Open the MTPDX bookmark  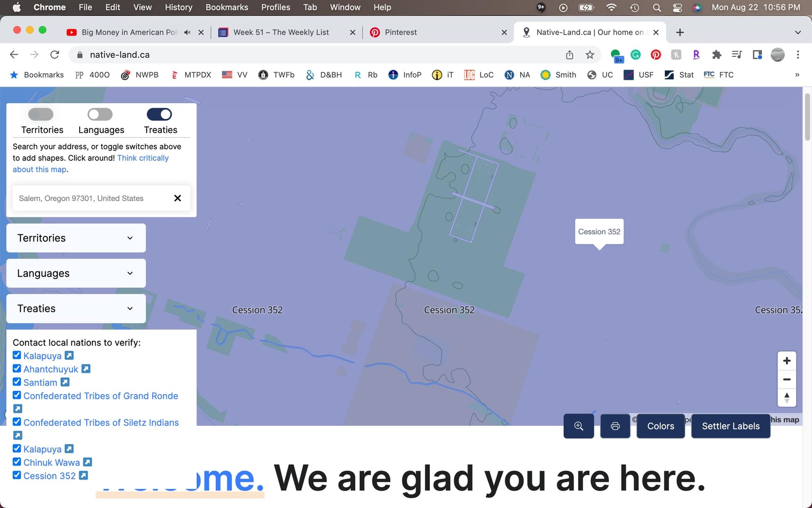(191, 75)
